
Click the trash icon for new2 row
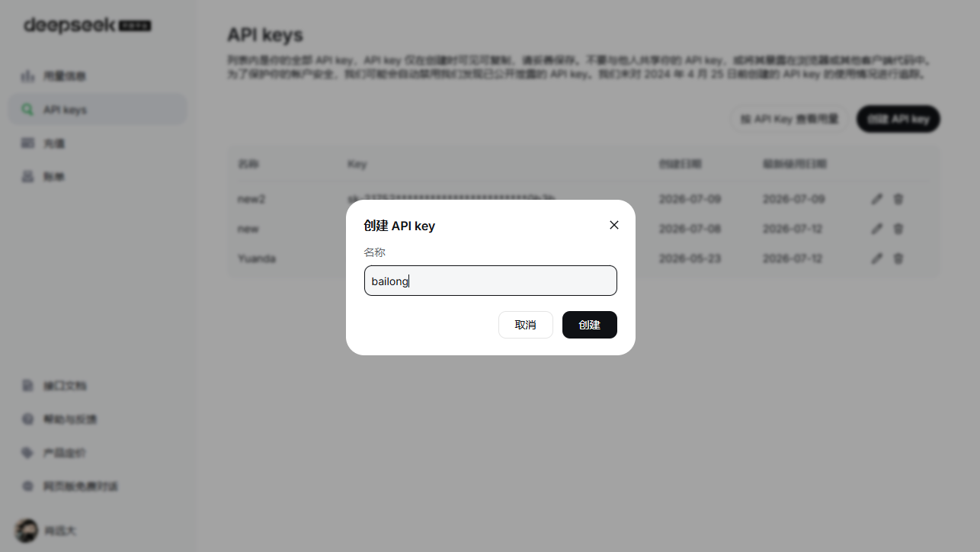(898, 199)
